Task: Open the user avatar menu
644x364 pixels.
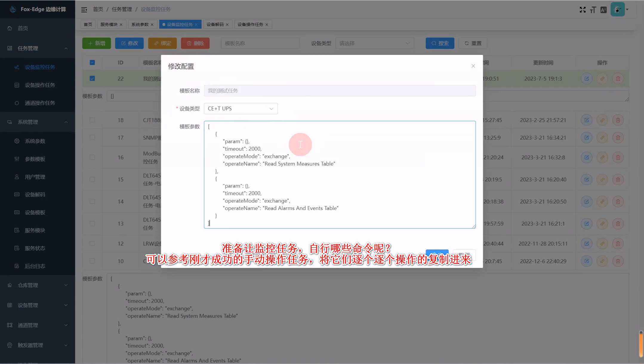Action: coord(617,10)
